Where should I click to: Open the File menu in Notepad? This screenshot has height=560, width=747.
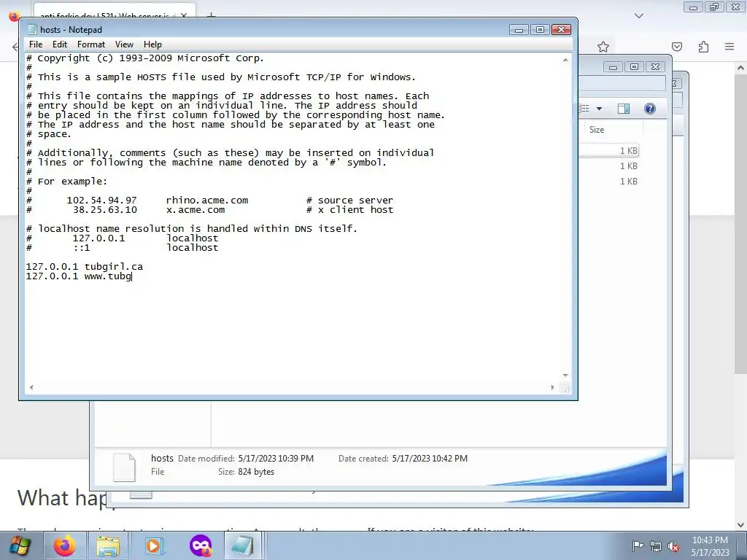(x=36, y=44)
